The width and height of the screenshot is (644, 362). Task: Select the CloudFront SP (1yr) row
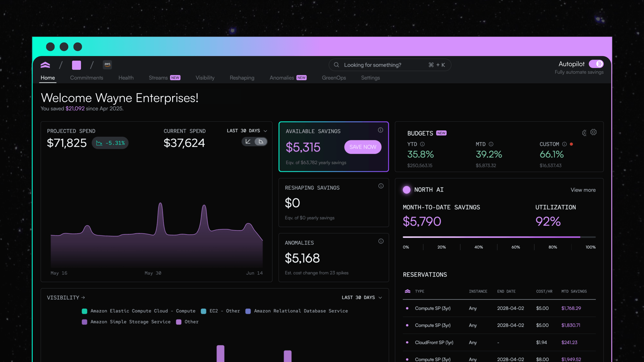[499, 342]
